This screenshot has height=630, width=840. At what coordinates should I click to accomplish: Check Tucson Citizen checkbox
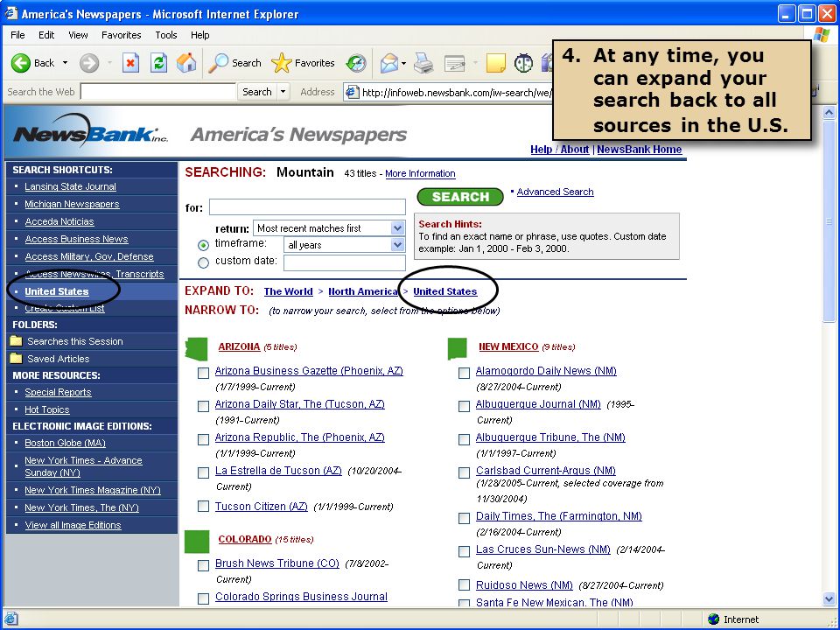(203, 507)
